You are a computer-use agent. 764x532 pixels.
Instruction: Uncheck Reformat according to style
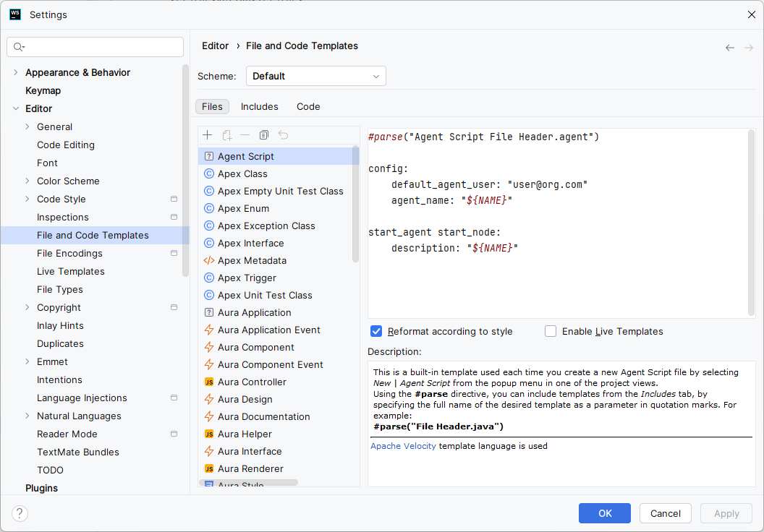click(x=376, y=332)
